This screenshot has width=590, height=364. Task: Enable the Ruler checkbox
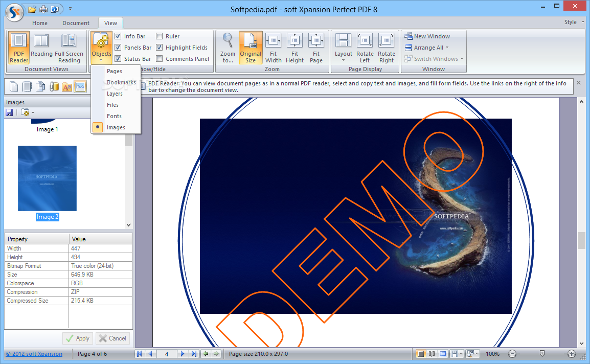pyautogui.click(x=159, y=36)
